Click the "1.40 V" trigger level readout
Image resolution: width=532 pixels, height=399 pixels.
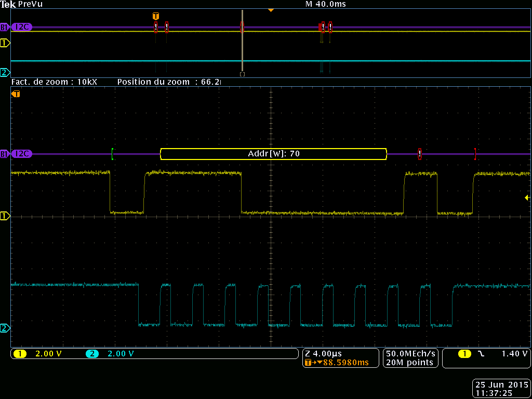tap(515, 354)
